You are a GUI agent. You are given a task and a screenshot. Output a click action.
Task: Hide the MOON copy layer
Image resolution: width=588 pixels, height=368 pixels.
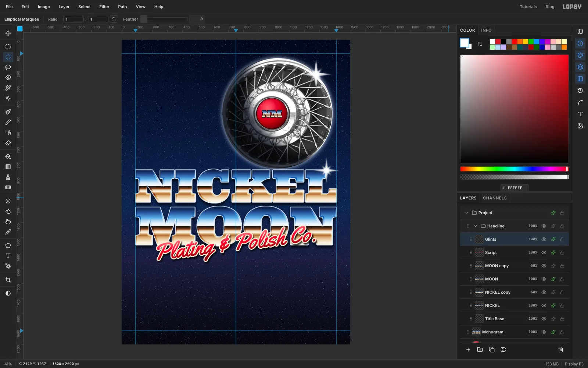(x=544, y=266)
